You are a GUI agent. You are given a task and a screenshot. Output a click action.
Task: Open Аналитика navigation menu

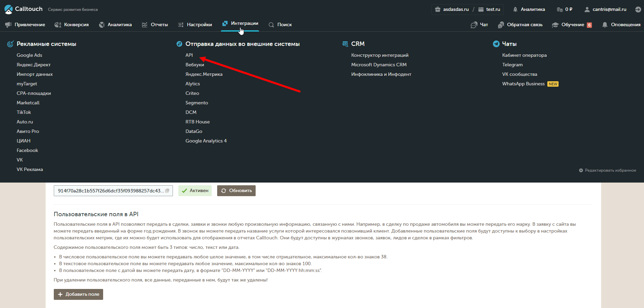(x=115, y=24)
